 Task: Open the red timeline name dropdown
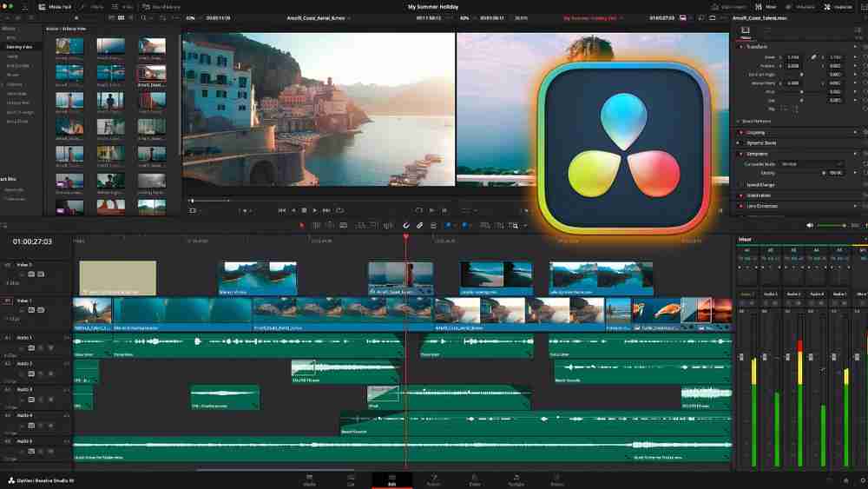coord(592,17)
